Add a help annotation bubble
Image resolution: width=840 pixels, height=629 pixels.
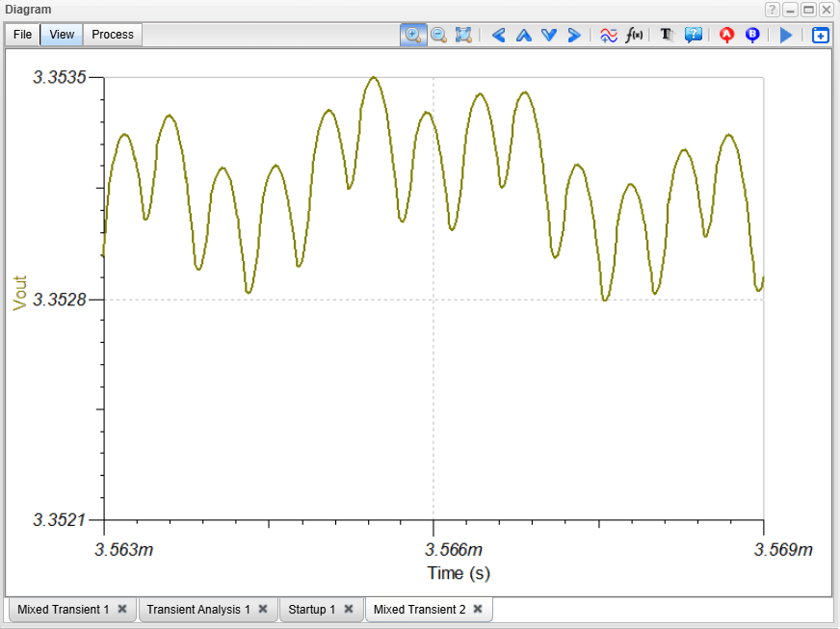[693, 35]
